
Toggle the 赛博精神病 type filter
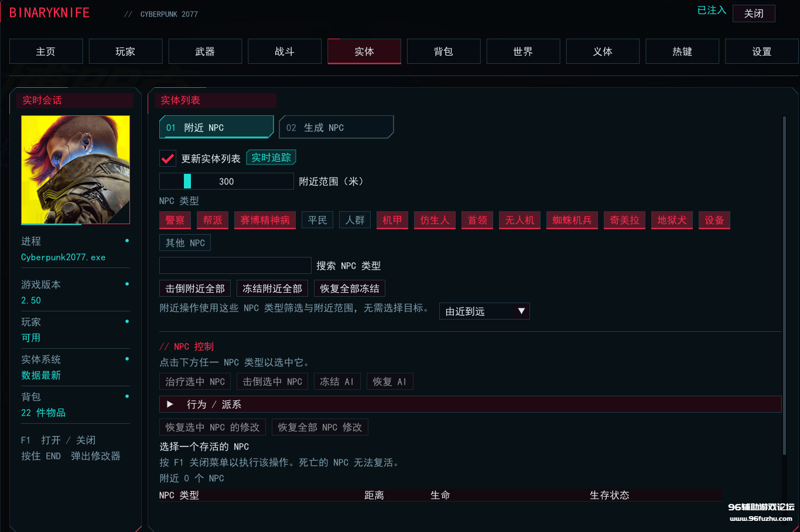coord(265,220)
